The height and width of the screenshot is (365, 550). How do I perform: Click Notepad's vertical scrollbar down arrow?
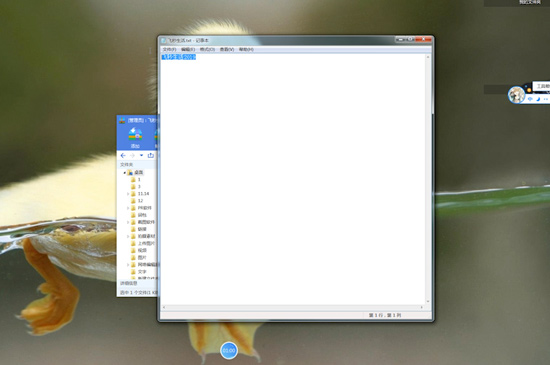pyautogui.click(x=428, y=301)
